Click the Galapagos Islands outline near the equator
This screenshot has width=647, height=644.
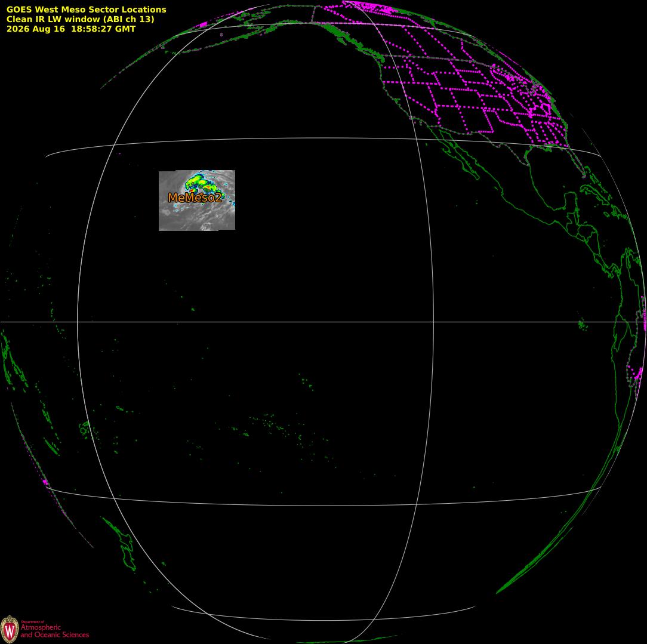(x=583, y=325)
